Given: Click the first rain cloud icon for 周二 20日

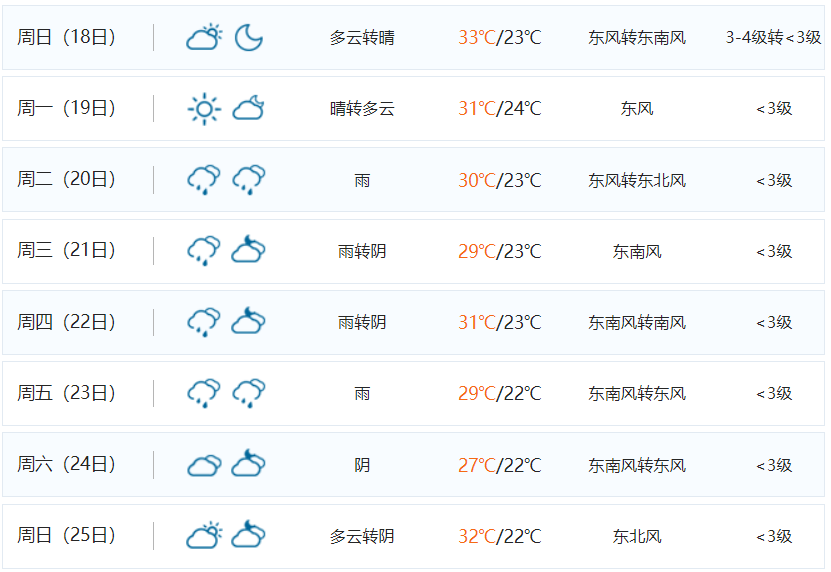Looking at the screenshot, I should 204,180.
